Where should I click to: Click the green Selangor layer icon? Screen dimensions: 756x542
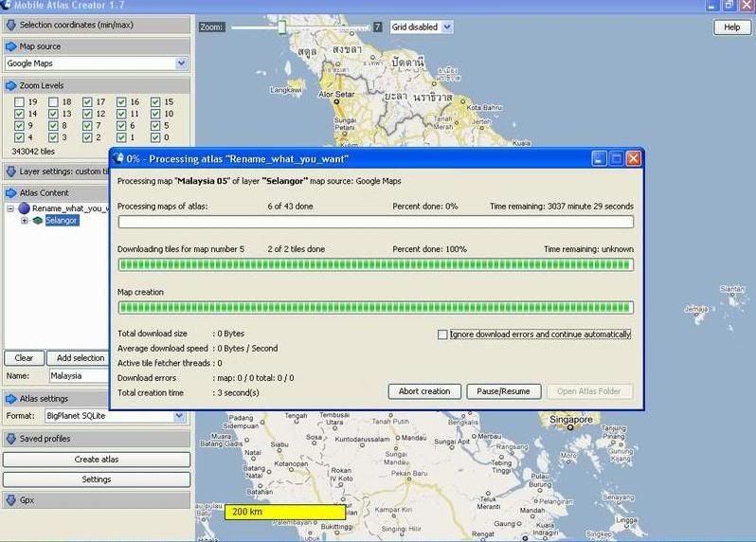[37, 221]
